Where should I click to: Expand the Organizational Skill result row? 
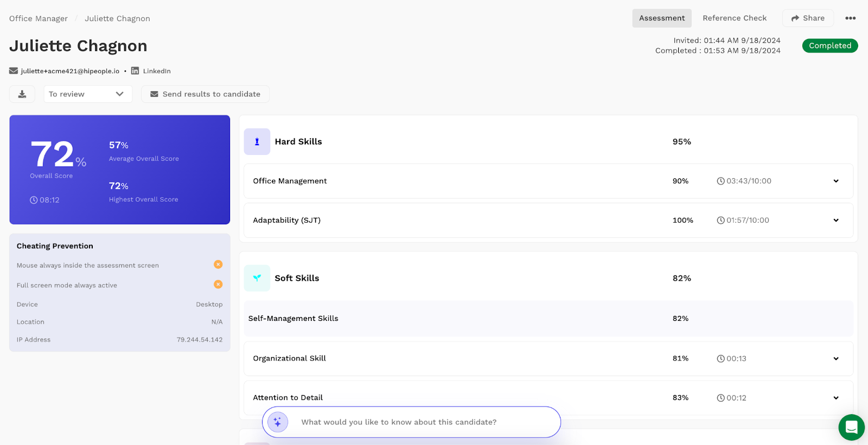pyautogui.click(x=836, y=359)
